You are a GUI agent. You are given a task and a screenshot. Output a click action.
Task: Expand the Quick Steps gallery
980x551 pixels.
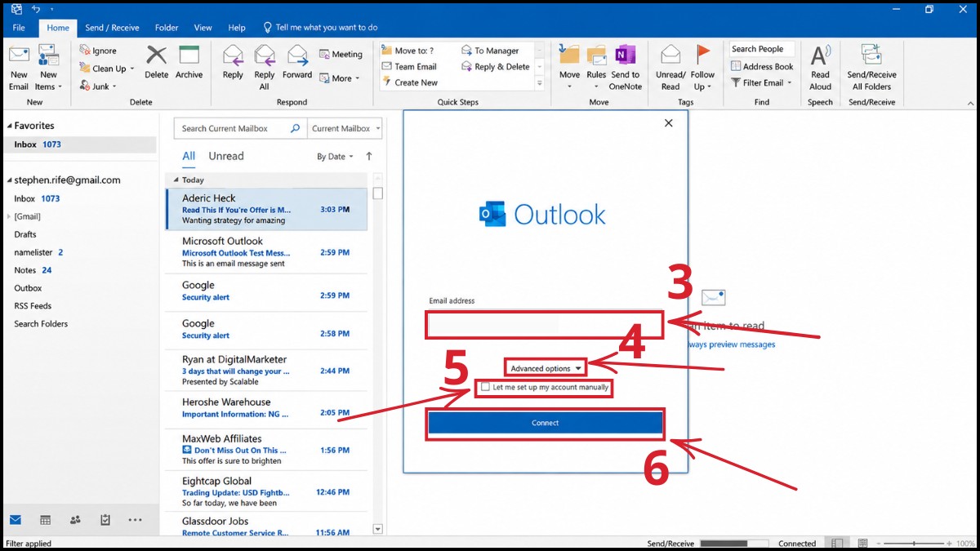(540, 83)
